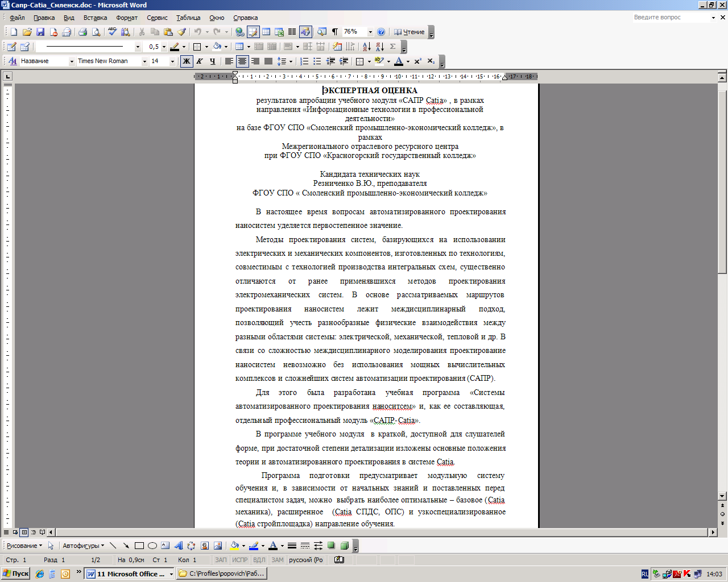Open the Автофигуры shapes button
The width and height of the screenshot is (728, 582).
point(83,546)
